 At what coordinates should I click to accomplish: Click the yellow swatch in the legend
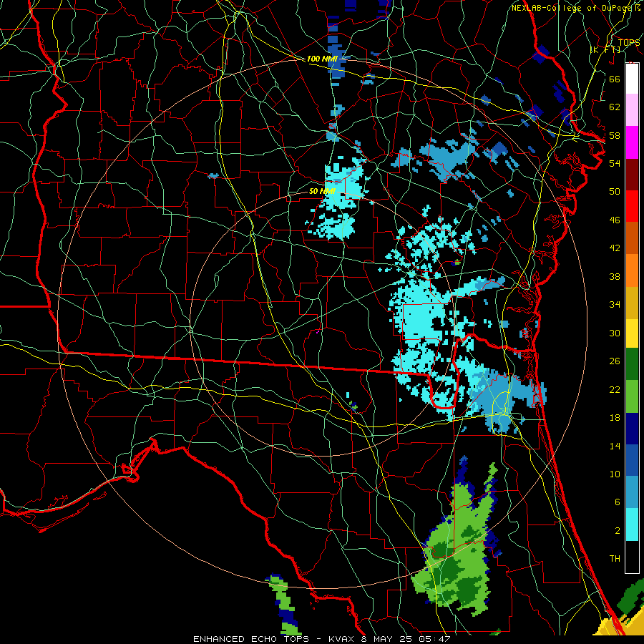pyautogui.click(x=632, y=333)
